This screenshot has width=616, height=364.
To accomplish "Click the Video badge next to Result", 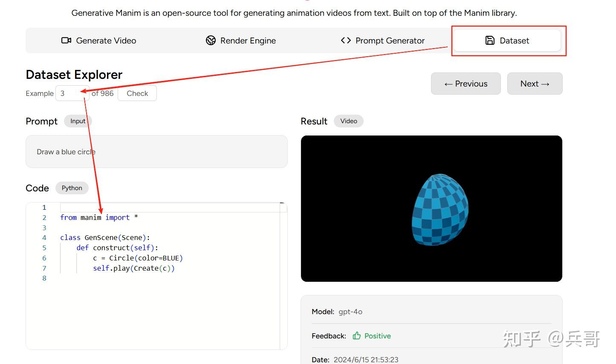I will coord(349,121).
